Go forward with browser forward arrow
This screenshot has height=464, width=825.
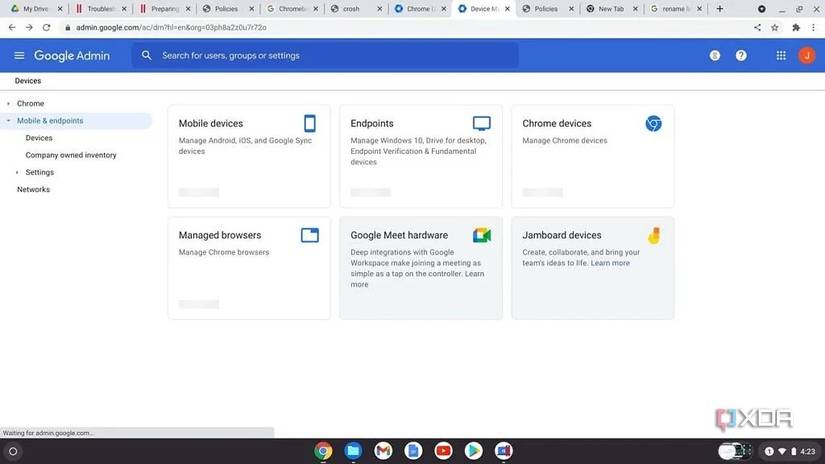pyautogui.click(x=29, y=27)
